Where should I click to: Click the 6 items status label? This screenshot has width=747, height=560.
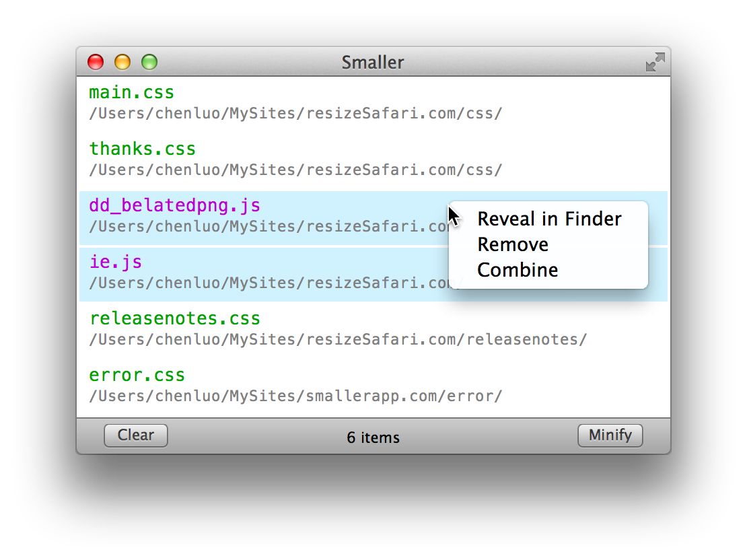click(x=373, y=438)
